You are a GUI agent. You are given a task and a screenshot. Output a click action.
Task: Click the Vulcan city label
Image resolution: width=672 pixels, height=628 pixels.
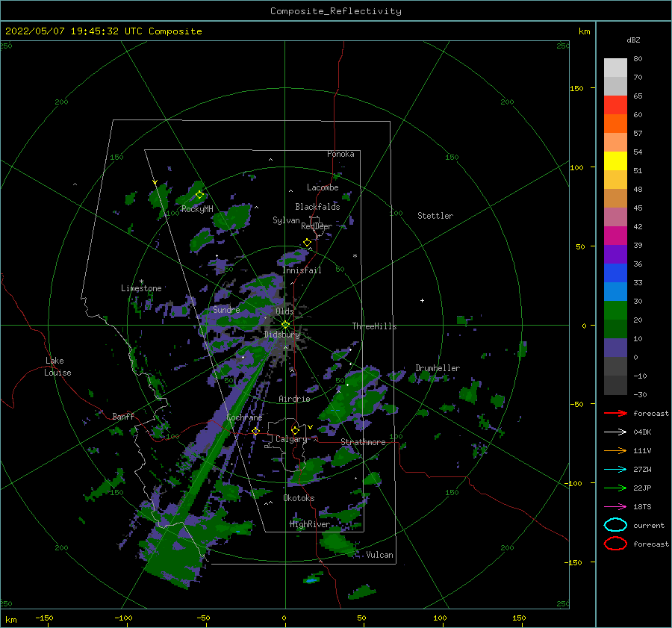[x=379, y=555]
